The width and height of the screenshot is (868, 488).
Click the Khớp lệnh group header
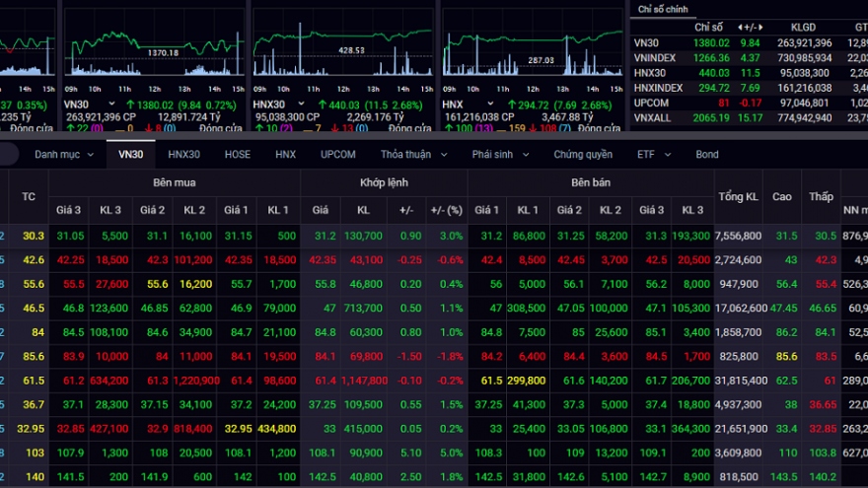coord(384,182)
